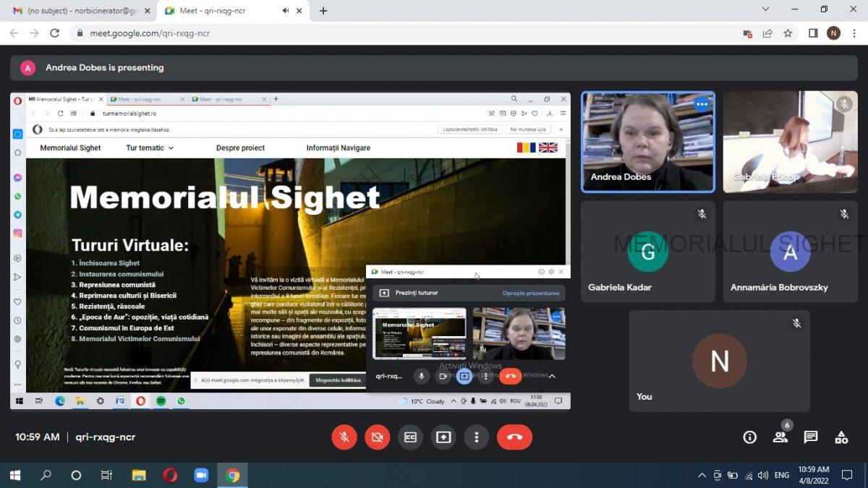Unmute microphone in Meet control bar
The height and width of the screenshot is (488, 868).
344,437
